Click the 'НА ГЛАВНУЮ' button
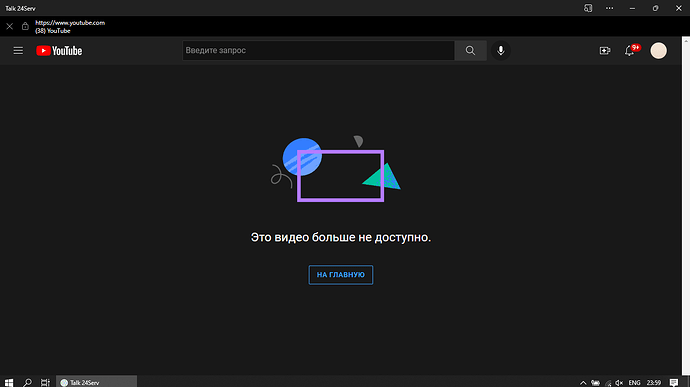This screenshot has height=387, width=690. click(x=341, y=275)
